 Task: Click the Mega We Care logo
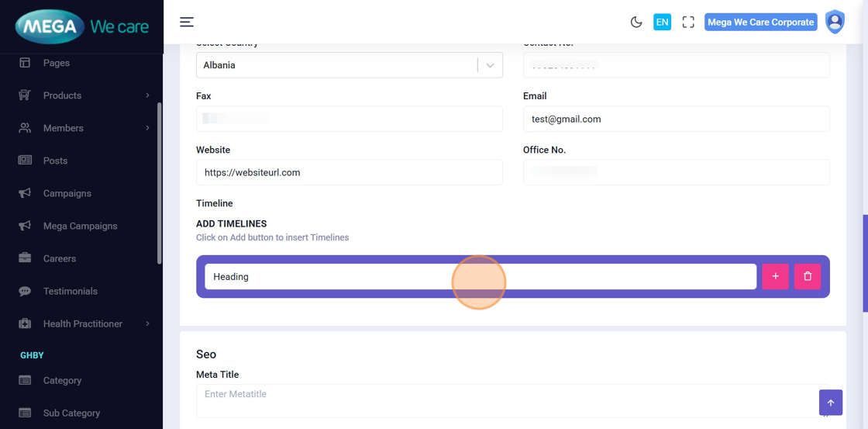(x=81, y=27)
